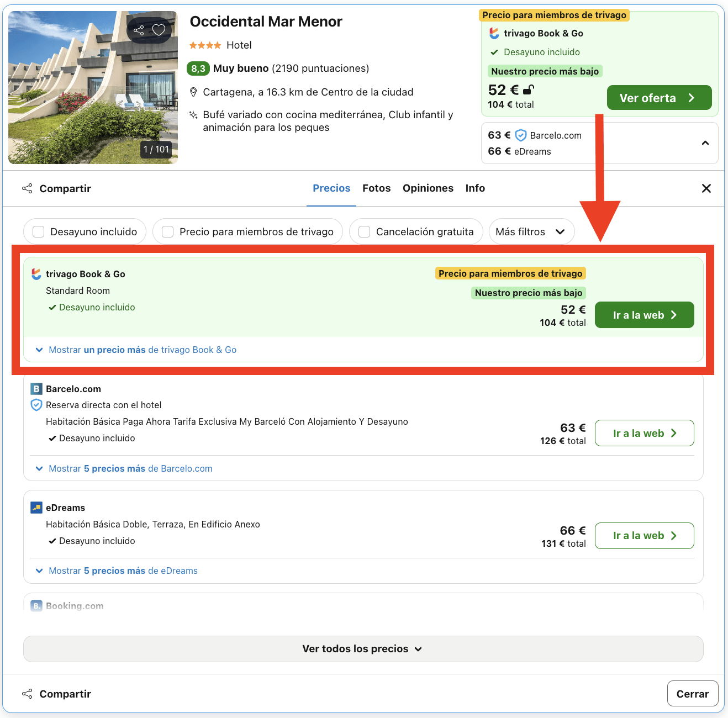Expand Mostrar 5 precios más de Barcelo.com
This screenshot has height=718, width=728.
point(124,468)
